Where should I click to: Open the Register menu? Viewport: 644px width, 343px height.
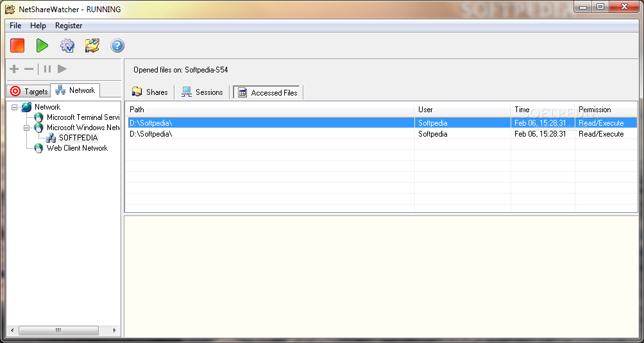(69, 26)
